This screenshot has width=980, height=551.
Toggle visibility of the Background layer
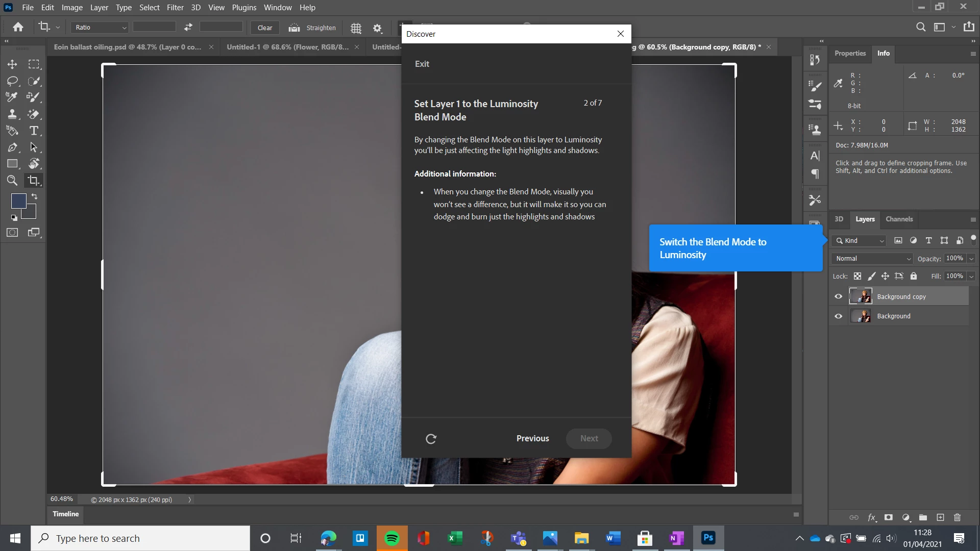(x=838, y=316)
